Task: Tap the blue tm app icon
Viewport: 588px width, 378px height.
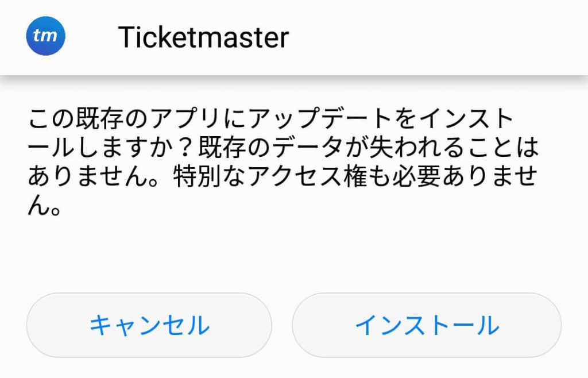Action: click(46, 36)
